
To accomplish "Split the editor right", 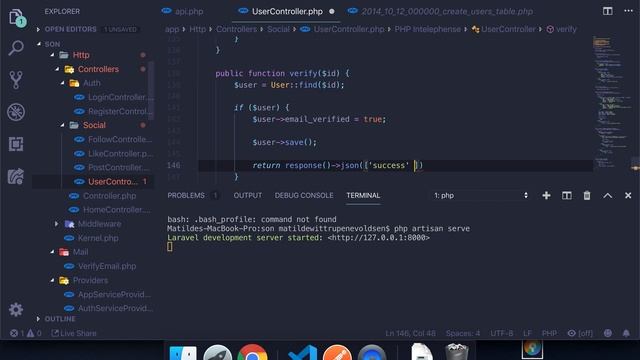I will click(x=607, y=11).
